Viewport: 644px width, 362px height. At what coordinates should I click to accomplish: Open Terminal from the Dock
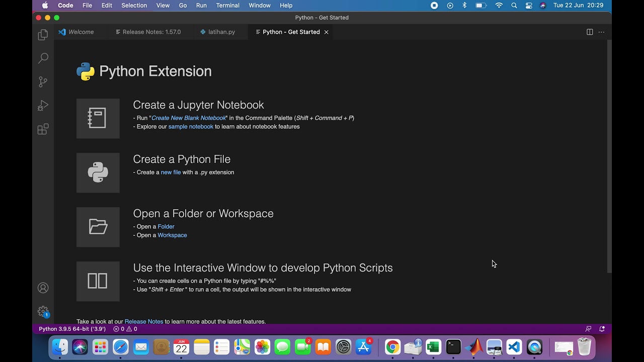point(453,347)
